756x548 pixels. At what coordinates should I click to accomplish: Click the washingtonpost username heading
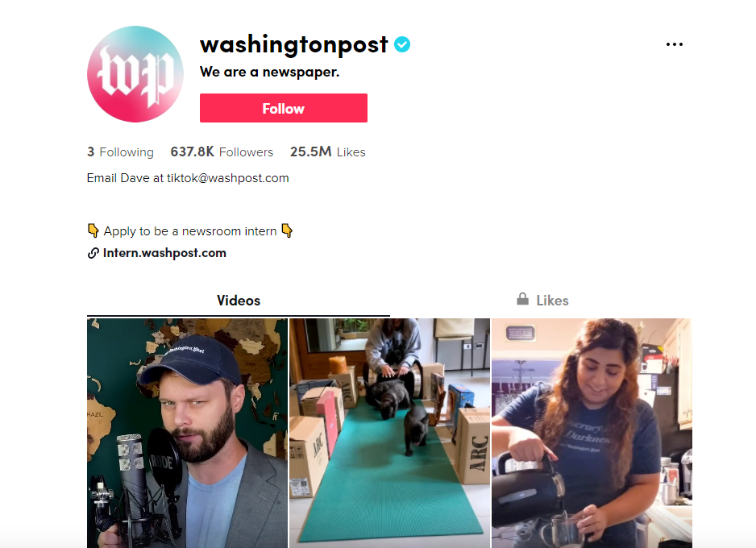pyautogui.click(x=293, y=45)
